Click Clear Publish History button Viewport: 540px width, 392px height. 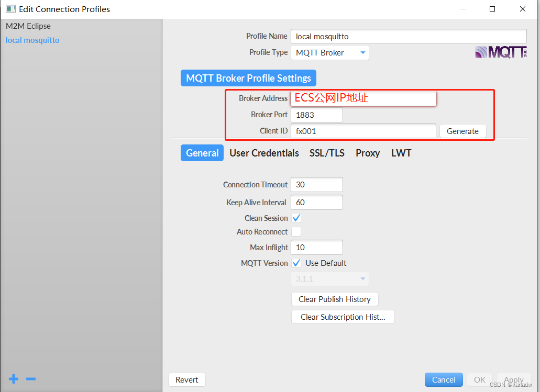pos(335,299)
